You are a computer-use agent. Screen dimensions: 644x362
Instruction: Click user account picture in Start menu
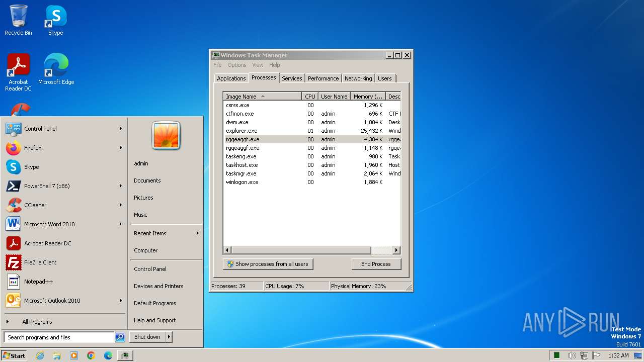point(166,136)
